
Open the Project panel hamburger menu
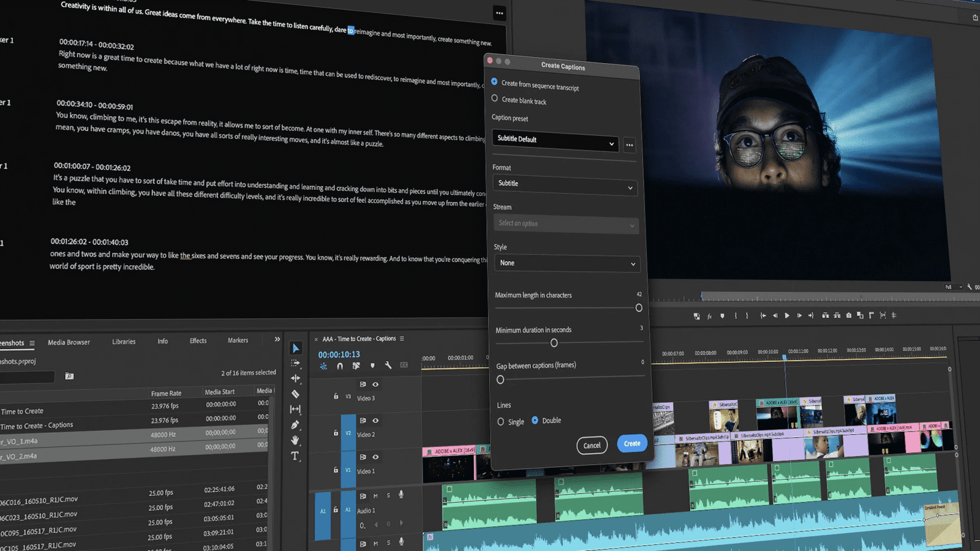click(x=32, y=343)
